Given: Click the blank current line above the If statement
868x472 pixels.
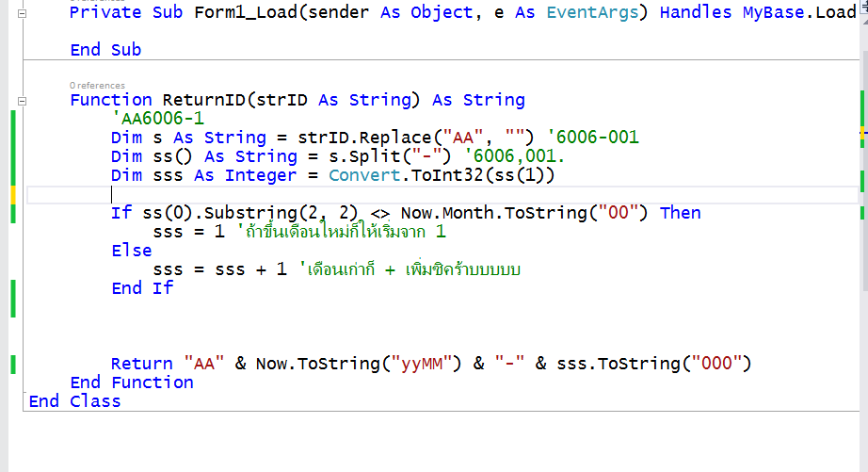Looking at the screenshot, I should pos(442,194).
